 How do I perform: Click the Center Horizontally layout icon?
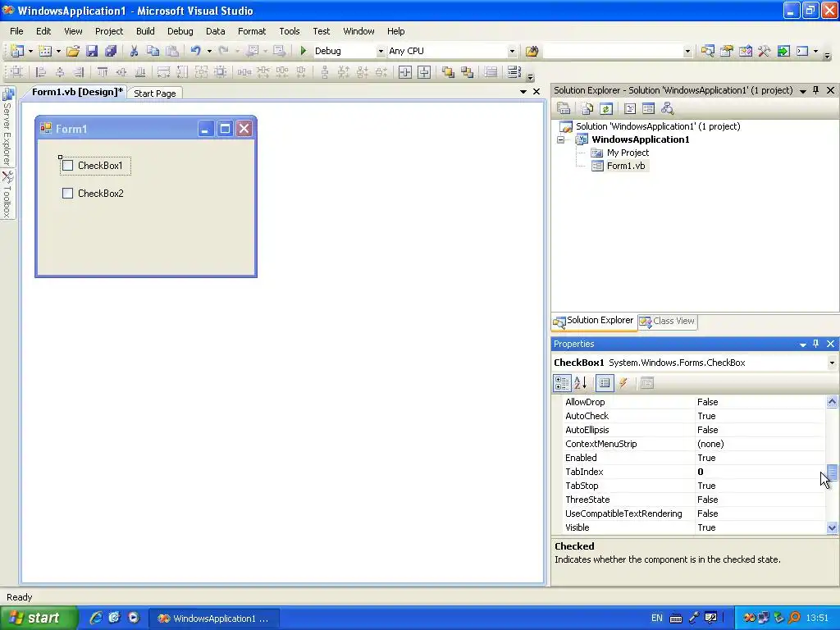(405, 72)
